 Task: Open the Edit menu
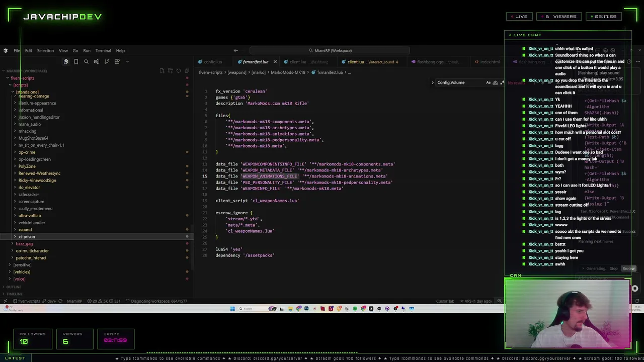(x=29, y=51)
